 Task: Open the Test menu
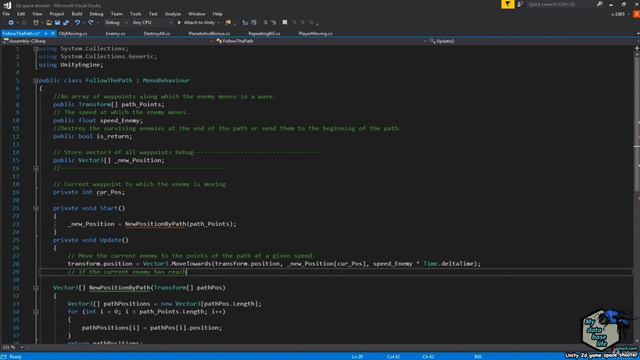click(153, 14)
